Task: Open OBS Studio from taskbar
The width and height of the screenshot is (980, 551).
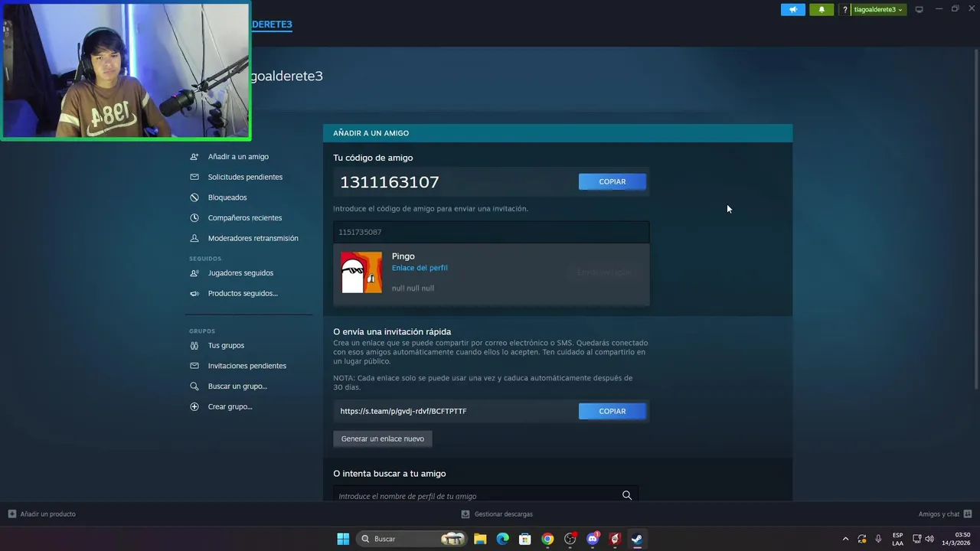Action: pos(570,539)
